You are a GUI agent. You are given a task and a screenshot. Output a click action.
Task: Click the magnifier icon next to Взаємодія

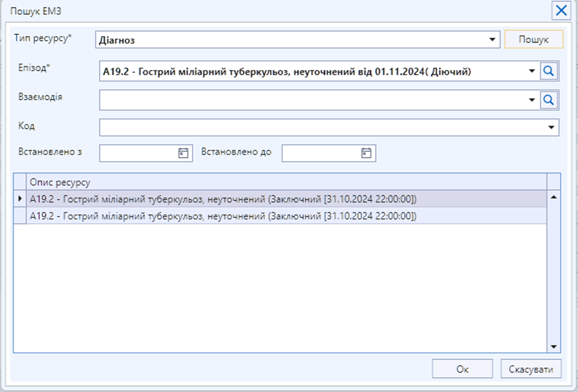548,100
